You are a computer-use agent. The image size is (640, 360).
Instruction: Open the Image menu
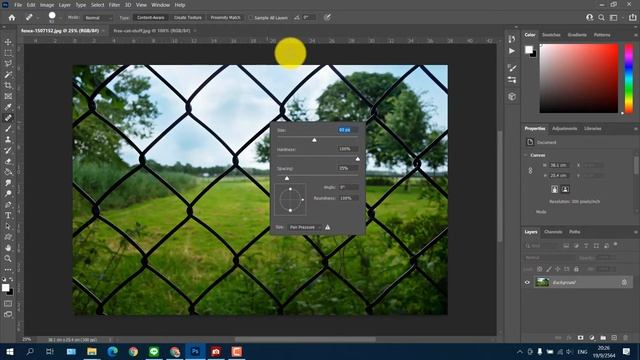(47, 5)
